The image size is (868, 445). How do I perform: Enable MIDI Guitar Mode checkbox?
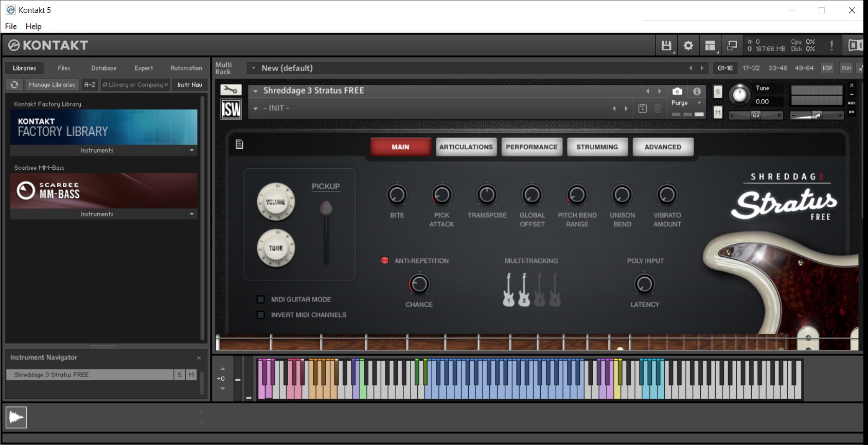click(x=260, y=299)
